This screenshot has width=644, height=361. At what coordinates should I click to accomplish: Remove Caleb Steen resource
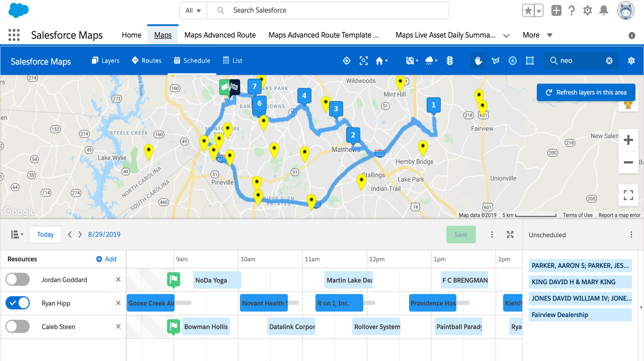[118, 327]
